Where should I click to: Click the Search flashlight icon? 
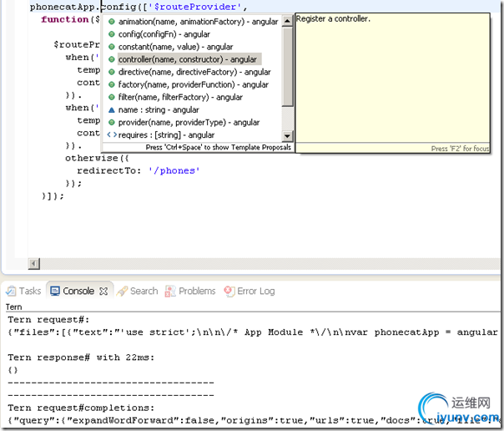pos(122,291)
